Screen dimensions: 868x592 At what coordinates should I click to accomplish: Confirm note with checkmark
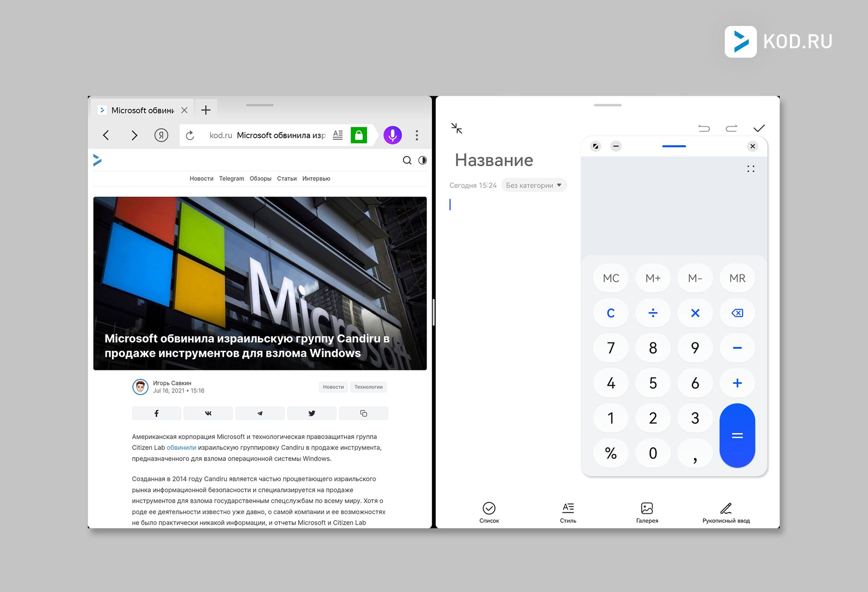[759, 128]
